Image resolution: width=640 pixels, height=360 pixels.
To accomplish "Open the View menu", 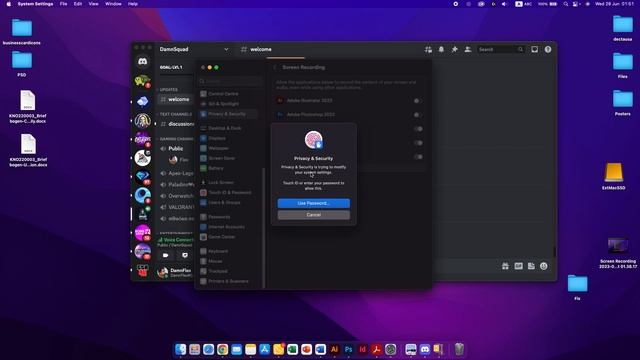I will (93, 4).
